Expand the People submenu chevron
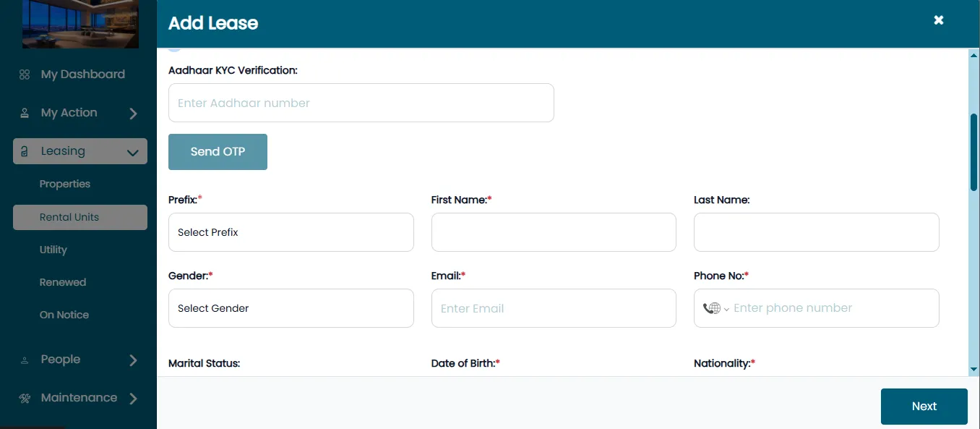The image size is (980, 429). pyautogui.click(x=133, y=360)
